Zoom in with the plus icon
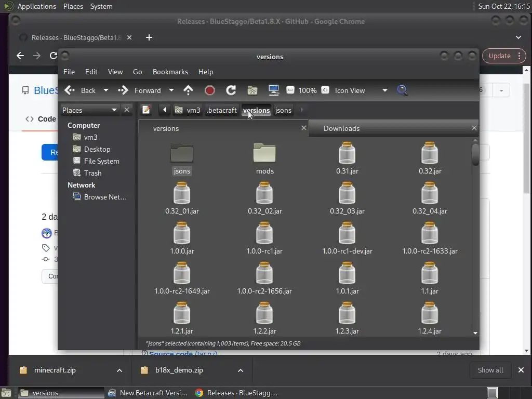532x399 pixels. 325,90
